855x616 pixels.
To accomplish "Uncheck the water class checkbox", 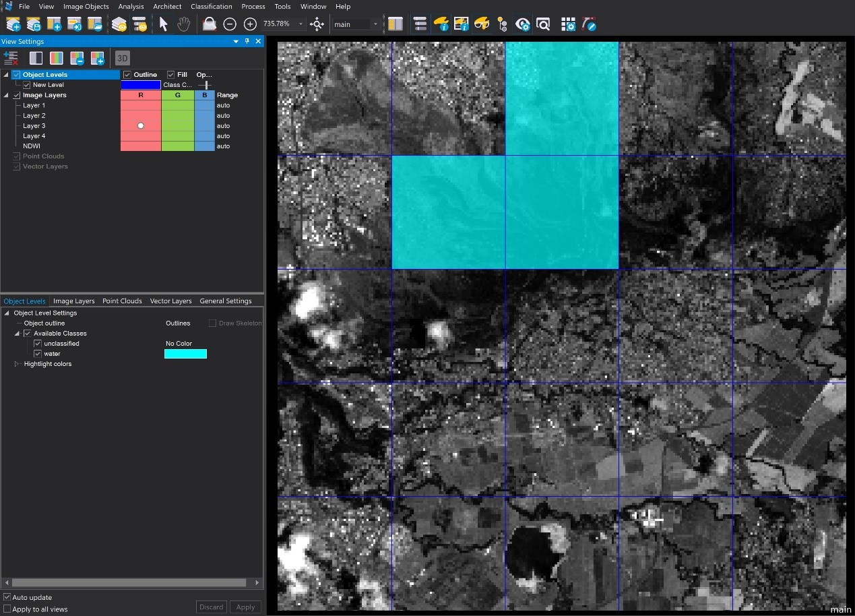I will pyautogui.click(x=38, y=354).
